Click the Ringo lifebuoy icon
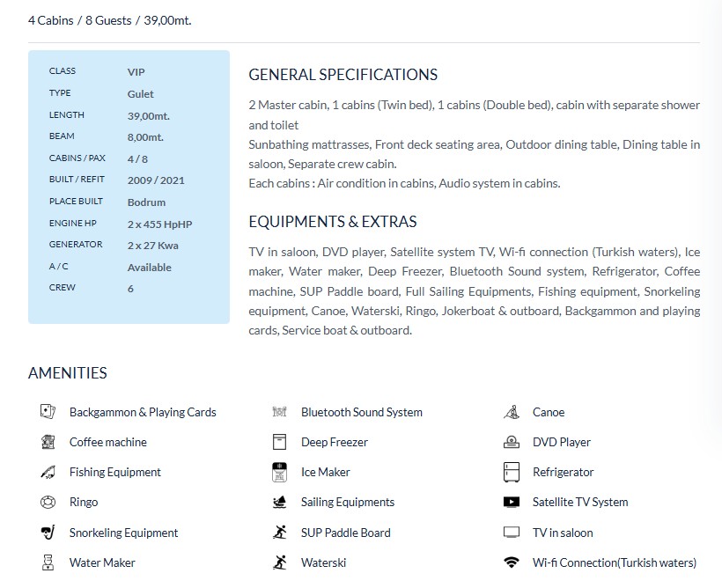This screenshot has width=722, height=588. coord(48,502)
